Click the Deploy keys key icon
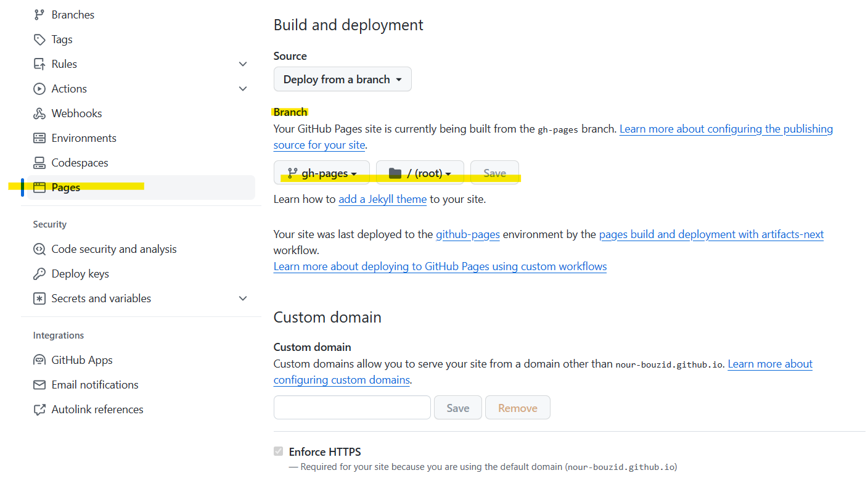Image resolution: width=868 pixels, height=494 pixels. pos(39,273)
